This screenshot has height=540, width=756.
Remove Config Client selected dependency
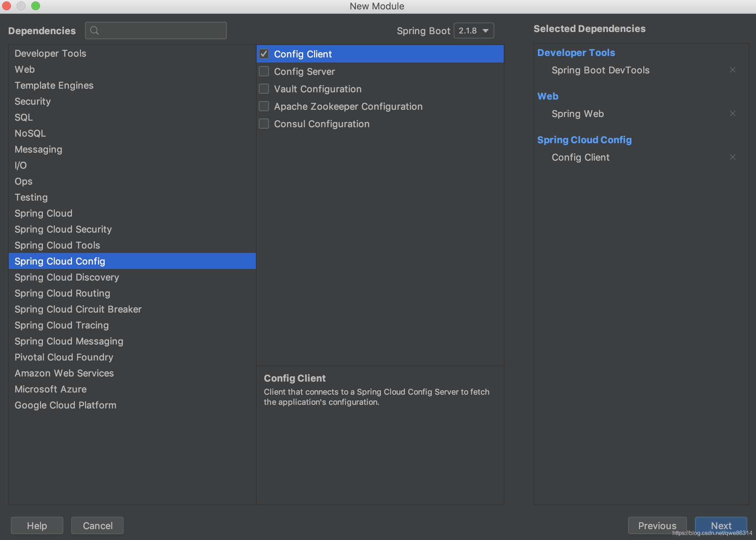coord(733,157)
